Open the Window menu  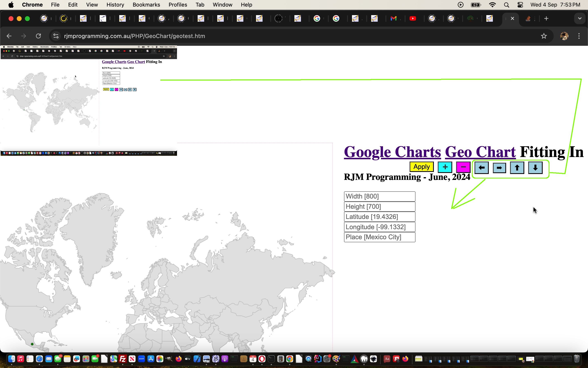click(222, 5)
